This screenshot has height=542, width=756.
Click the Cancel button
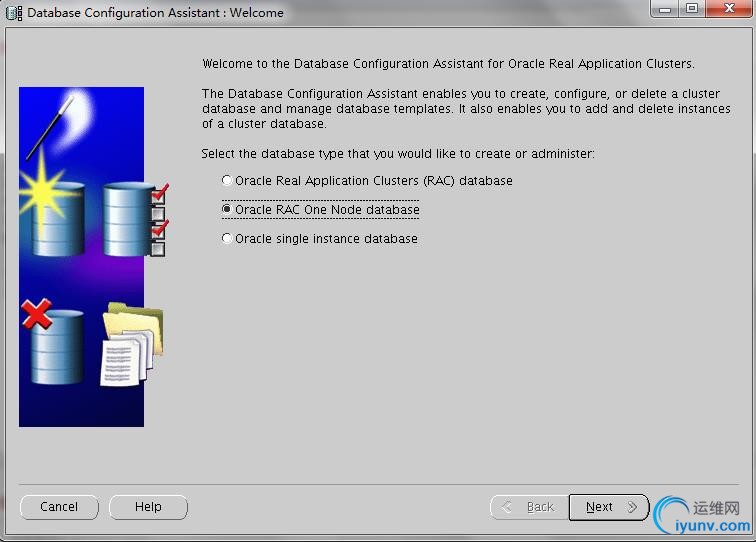pyautogui.click(x=59, y=507)
